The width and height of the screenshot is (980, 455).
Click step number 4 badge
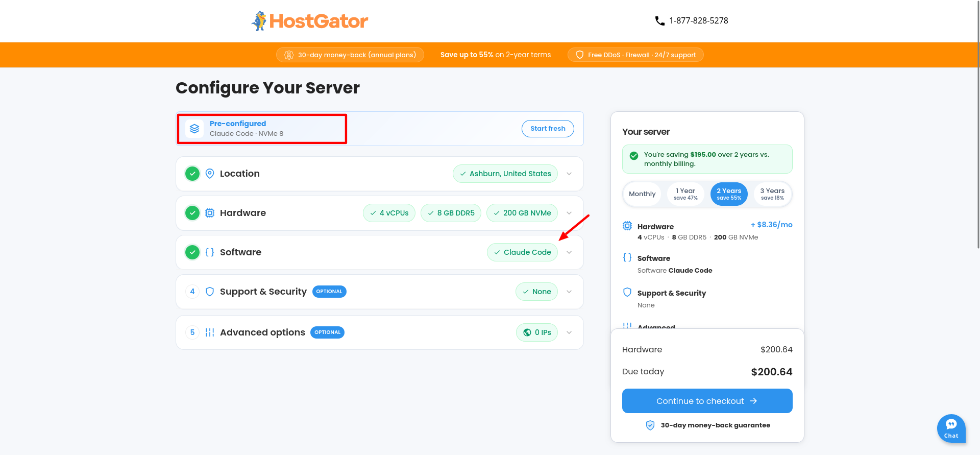tap(192, 292)
